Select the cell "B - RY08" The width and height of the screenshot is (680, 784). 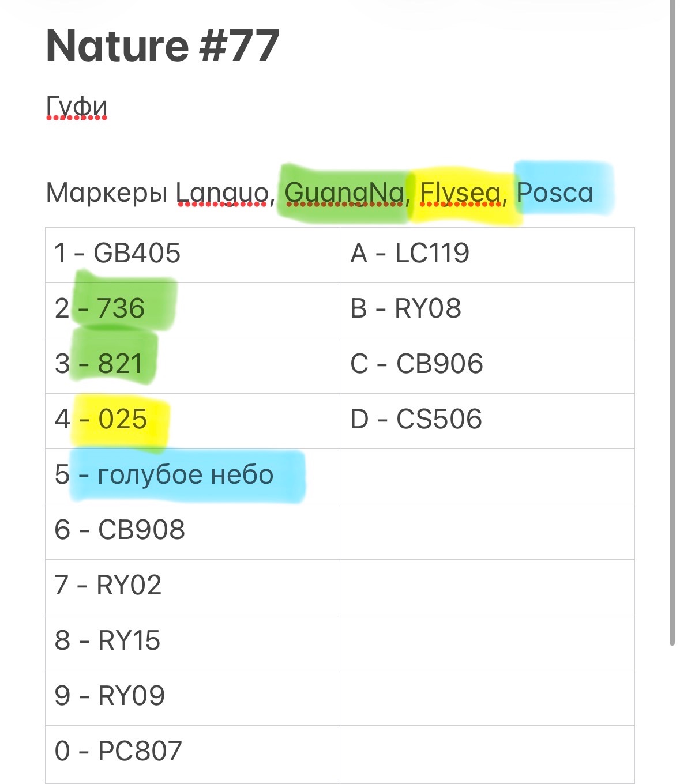488,310
